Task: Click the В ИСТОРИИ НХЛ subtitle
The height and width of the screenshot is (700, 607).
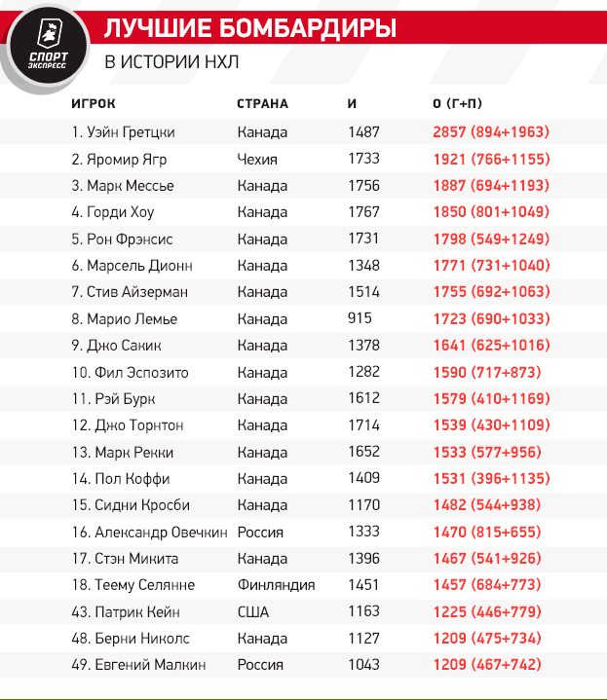Action: pyautogui.click(x=171, y=63)
